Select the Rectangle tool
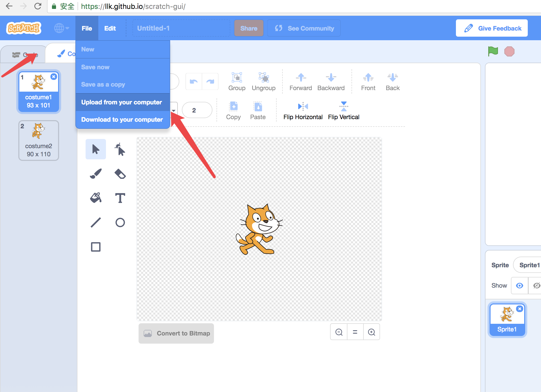 point(96,247)
